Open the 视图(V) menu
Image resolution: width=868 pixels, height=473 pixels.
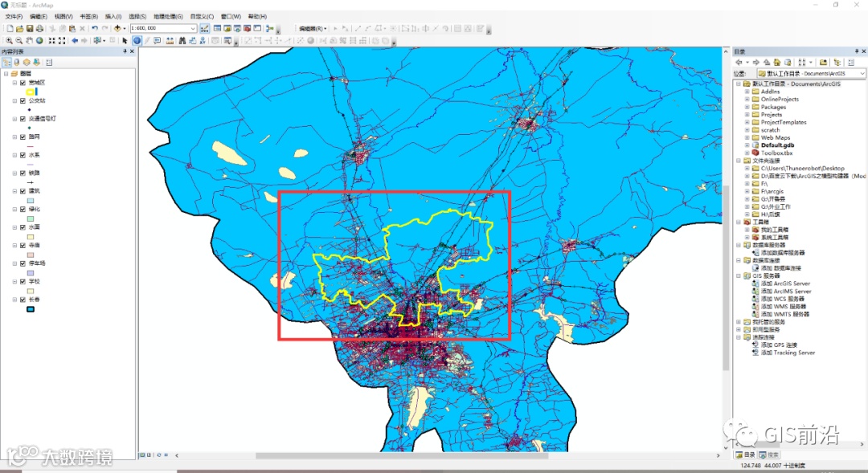[x=63, y=17]
